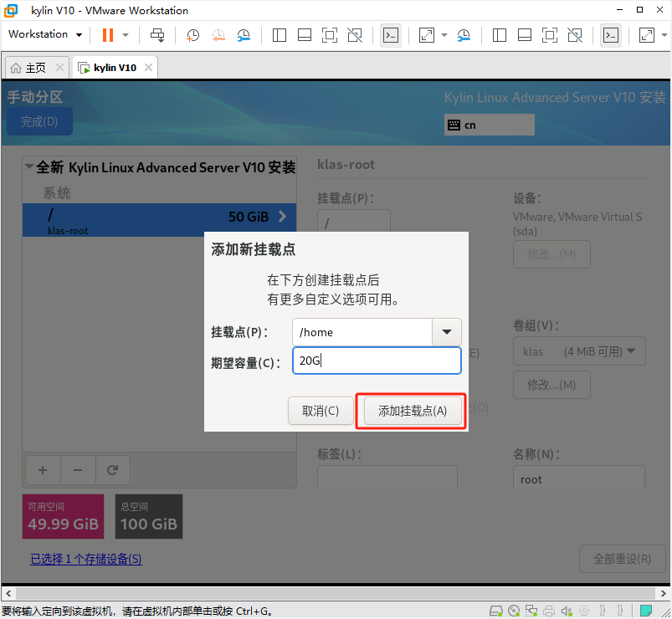This screenshot has height=619, width=672.
Task: Close the 主页 tab
Action: pos(60,67)
